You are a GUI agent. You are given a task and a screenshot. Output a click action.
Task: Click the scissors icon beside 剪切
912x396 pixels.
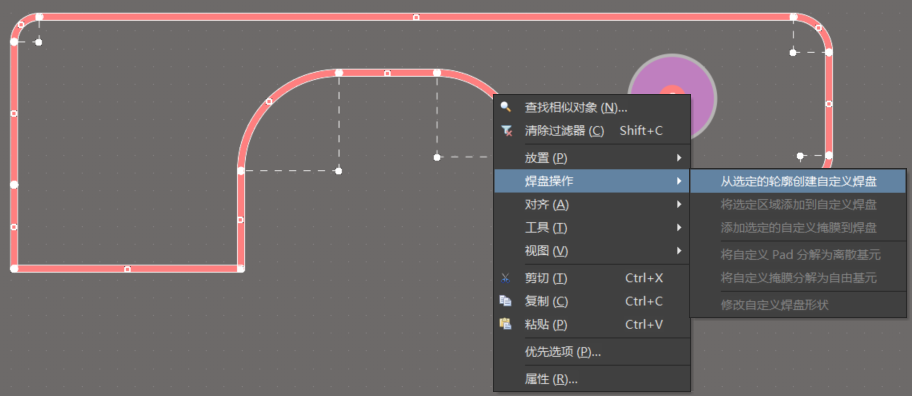click(x=505, y=278)
